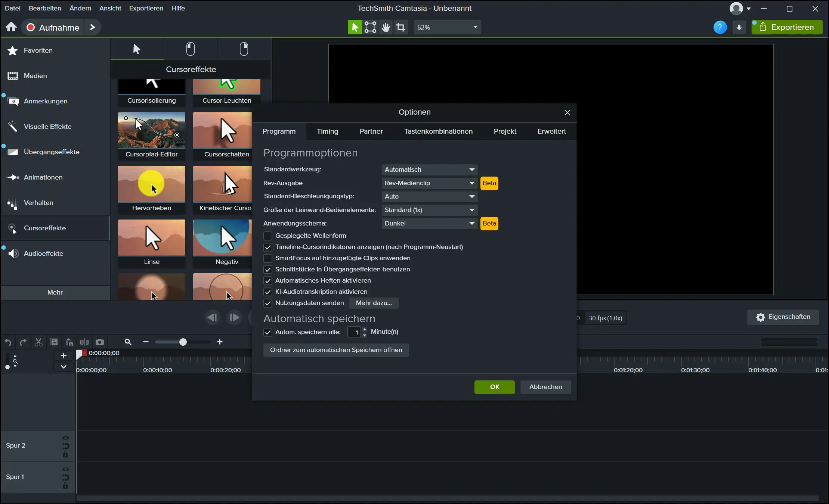Click the blue help question mark icon
The height and width of the screenshot is (504, 829).
[720, 27]
